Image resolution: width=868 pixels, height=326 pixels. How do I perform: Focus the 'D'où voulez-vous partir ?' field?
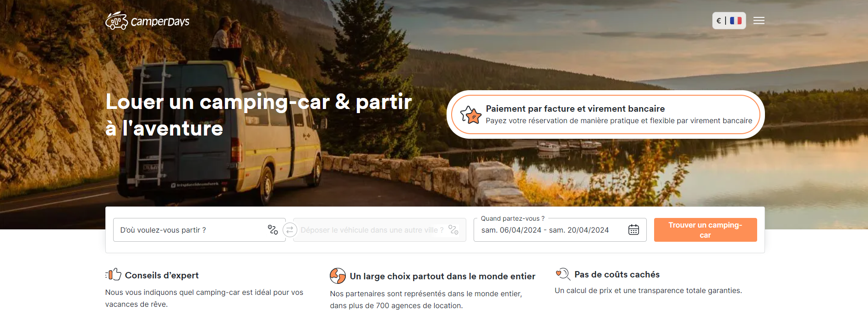pyautogui.click(x=199, y=230)
